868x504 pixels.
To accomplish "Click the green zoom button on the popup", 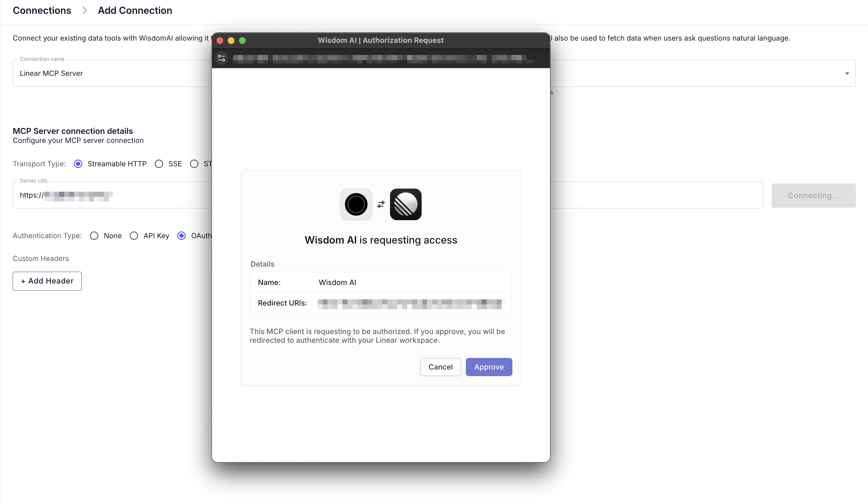I will [242, 40].
